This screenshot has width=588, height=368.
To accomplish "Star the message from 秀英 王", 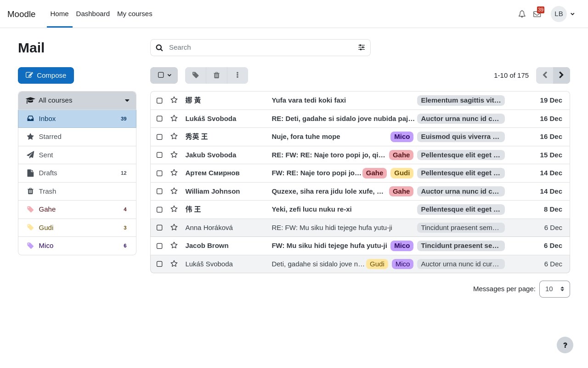I will [x=174, y=137].
